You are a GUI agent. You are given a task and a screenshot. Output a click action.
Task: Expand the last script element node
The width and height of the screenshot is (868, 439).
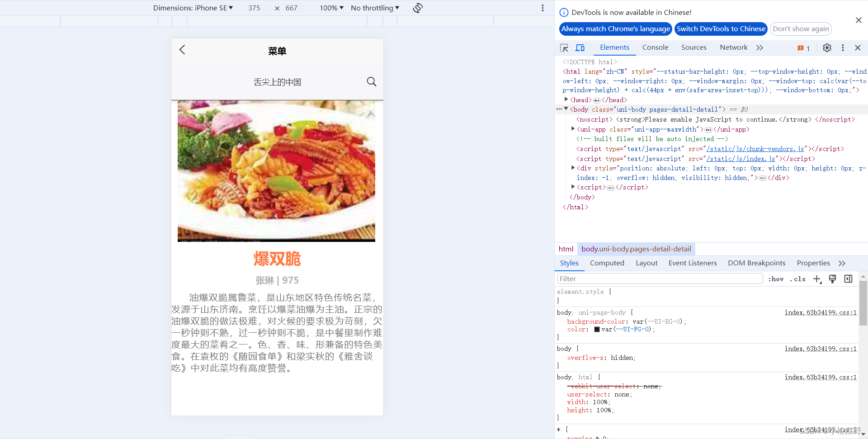(x=573, y=187)
